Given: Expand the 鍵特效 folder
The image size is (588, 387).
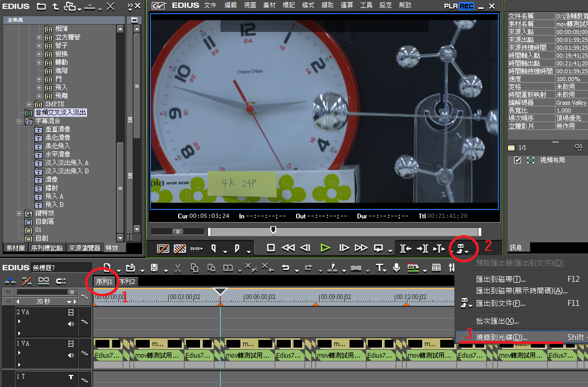Looking at the screenshot, I should pos(19,213).
